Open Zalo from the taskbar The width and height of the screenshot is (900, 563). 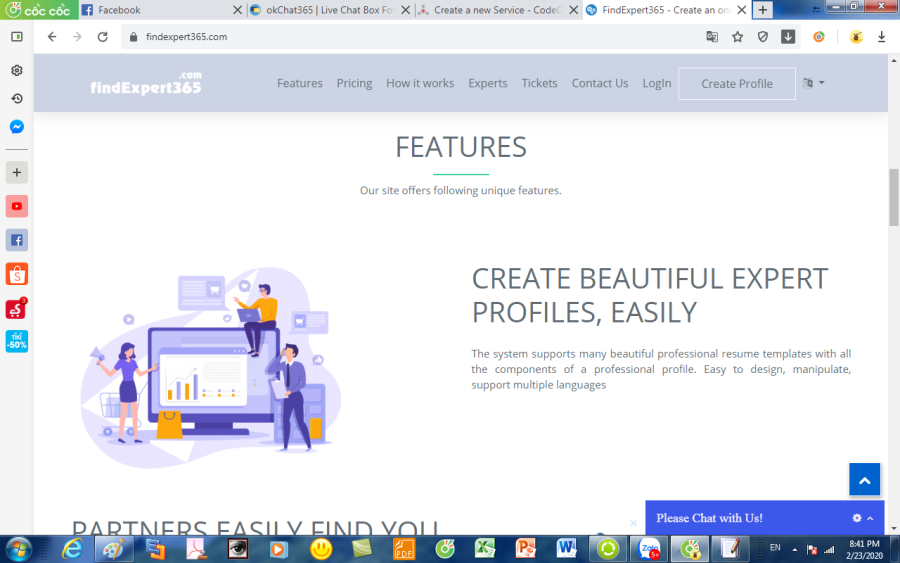(x=649, y=549)
